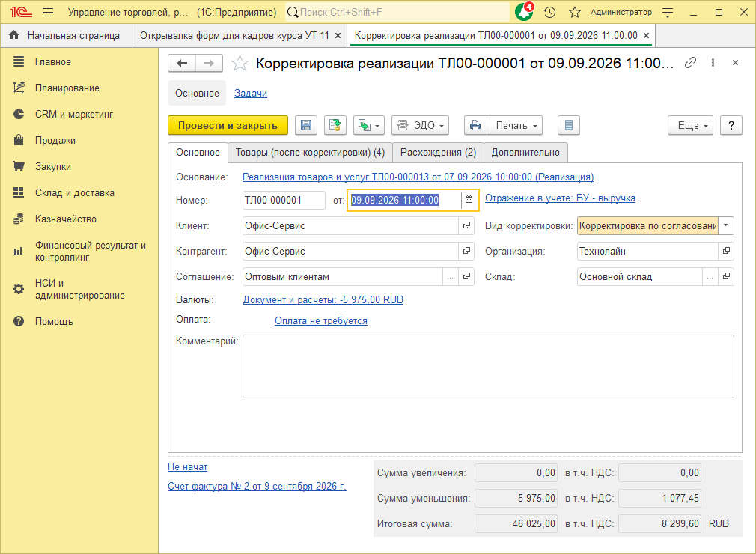Open favorites star in title bar
This screenshot has height=554, width=756.
(x=574, y=12)
